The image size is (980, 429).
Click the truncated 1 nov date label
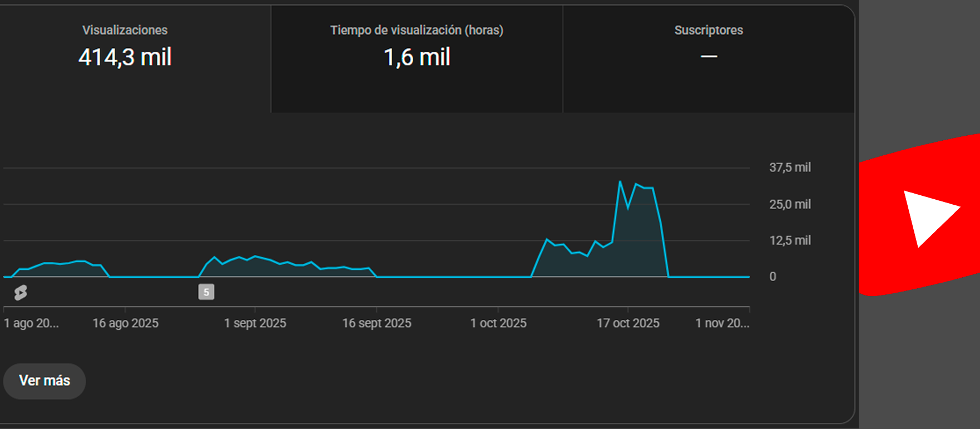coord(722,323)
